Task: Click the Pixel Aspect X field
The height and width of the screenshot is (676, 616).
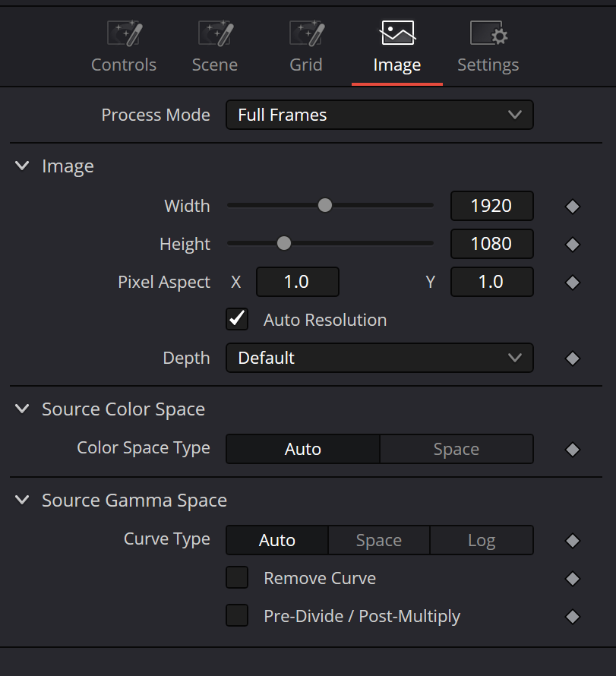Action: pyautogui.click(x=298, y=282)
